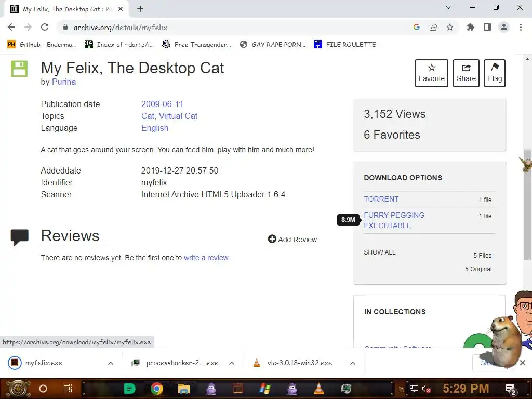The height and width of the screenshot is (399, 532).
Task: Click the Chrome taskbar icon
Action: [x=157, y=389]
